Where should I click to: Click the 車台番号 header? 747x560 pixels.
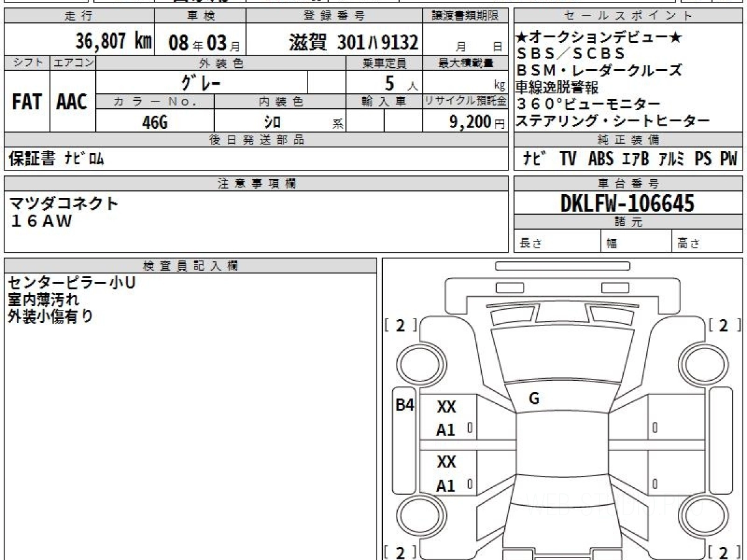coord(629,184)
